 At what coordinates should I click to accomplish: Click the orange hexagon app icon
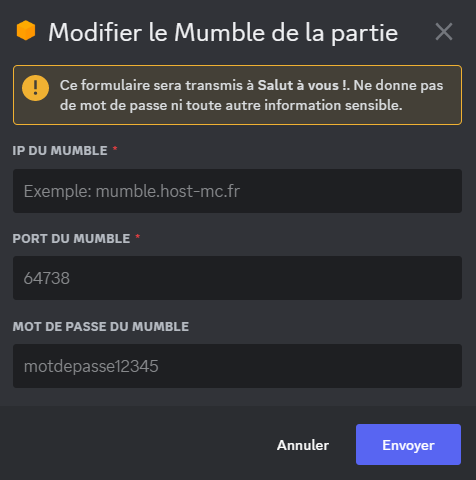pos(26,31)
